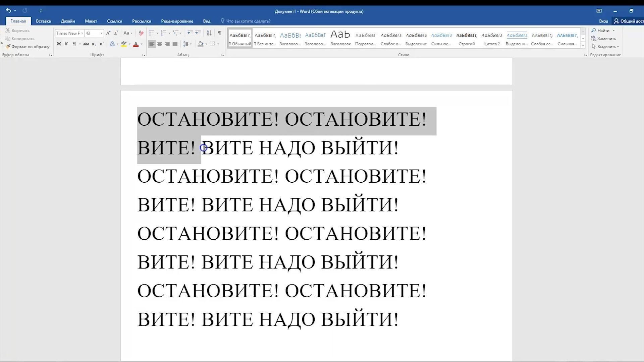644x362 pixels.
Task: Open the borders dropdown arrow
Action: pyautogui.click(x=218, y=44)
